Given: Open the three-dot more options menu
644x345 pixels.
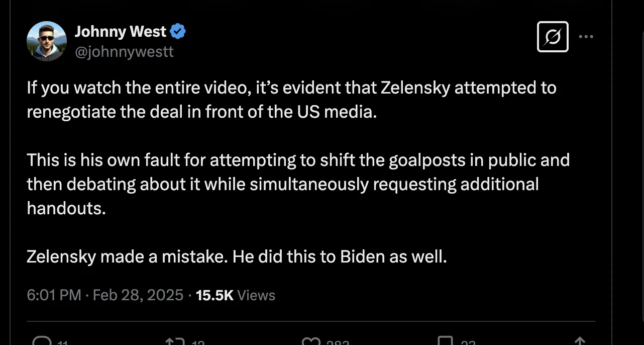Looking at the screenshot, I should 586,37.
